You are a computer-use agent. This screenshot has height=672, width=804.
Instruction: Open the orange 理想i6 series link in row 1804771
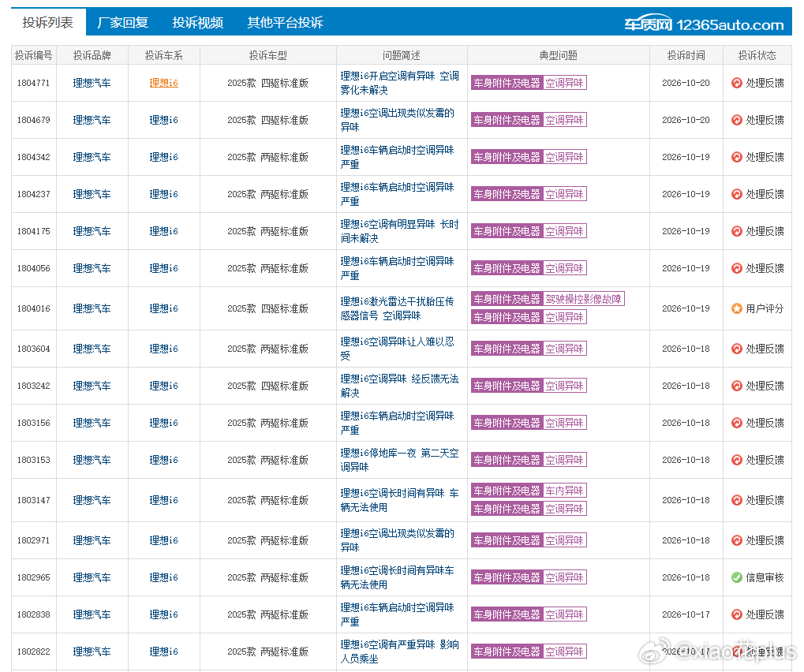(x=163, y=83)
